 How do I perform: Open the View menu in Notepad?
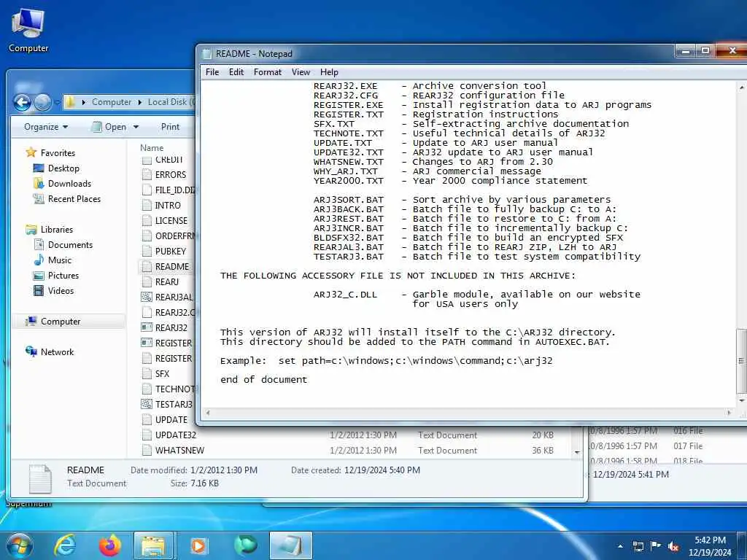(x=301, y=72)
